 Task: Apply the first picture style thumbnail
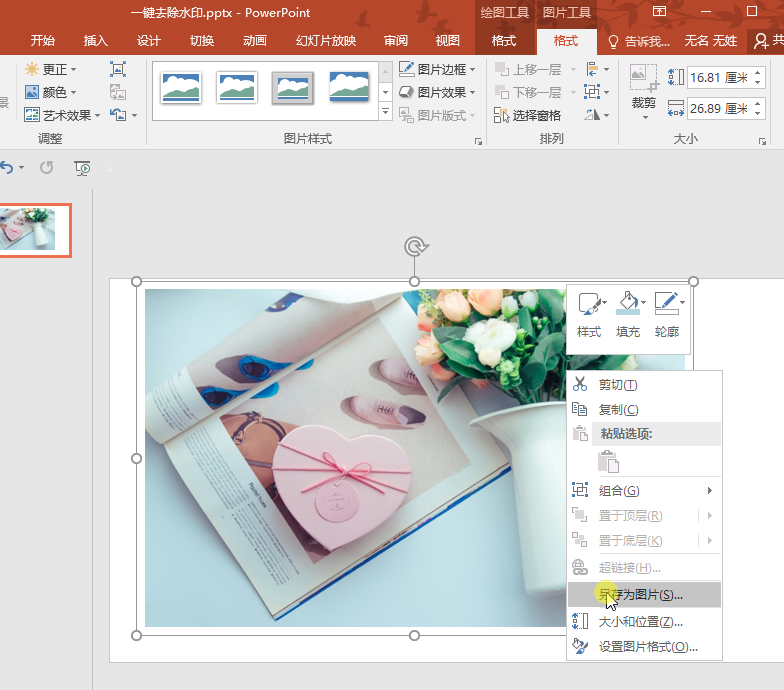[181, 88]
